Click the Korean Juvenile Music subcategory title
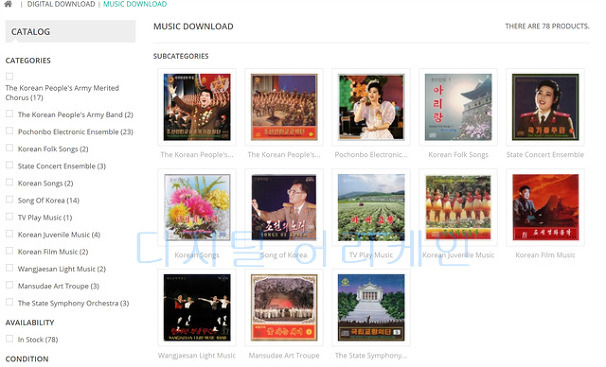The height and width of the screenshot is (367, 606). click(458, 255)
